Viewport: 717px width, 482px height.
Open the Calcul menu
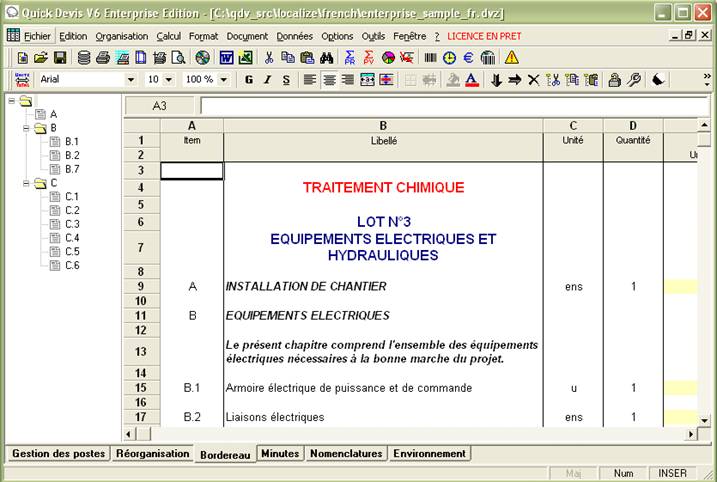pyautogui.click(x=168, y=36)
